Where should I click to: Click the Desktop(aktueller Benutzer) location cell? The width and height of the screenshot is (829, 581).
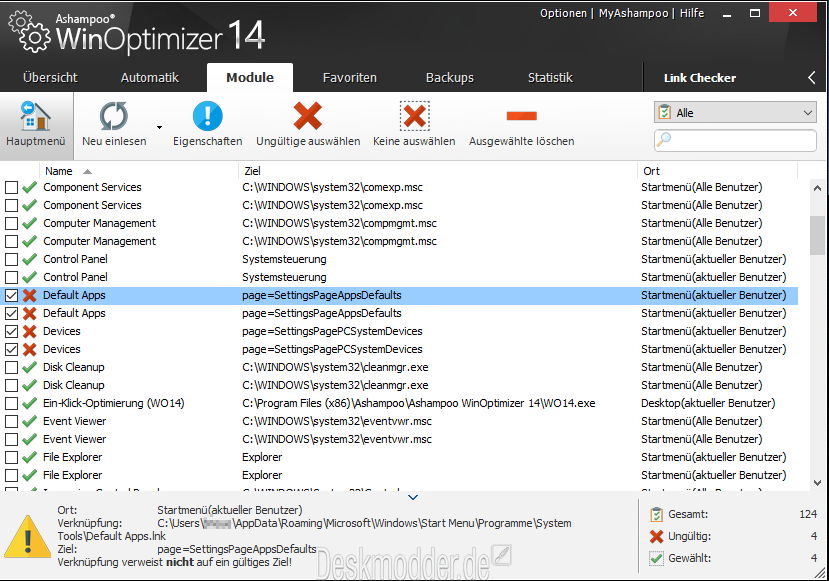pyautogui.click(x=708, y=403)
